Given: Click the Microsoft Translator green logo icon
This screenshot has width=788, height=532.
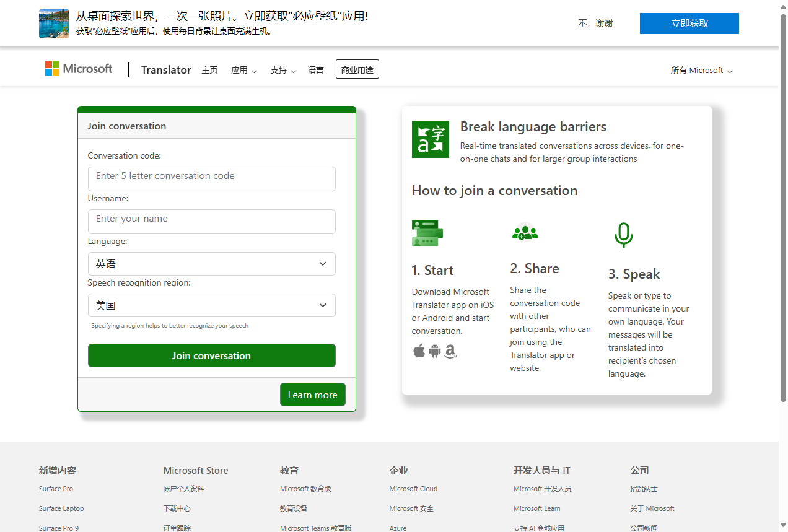Looking at the screenshot, I should pyautogui.click(x=430, y=139).
